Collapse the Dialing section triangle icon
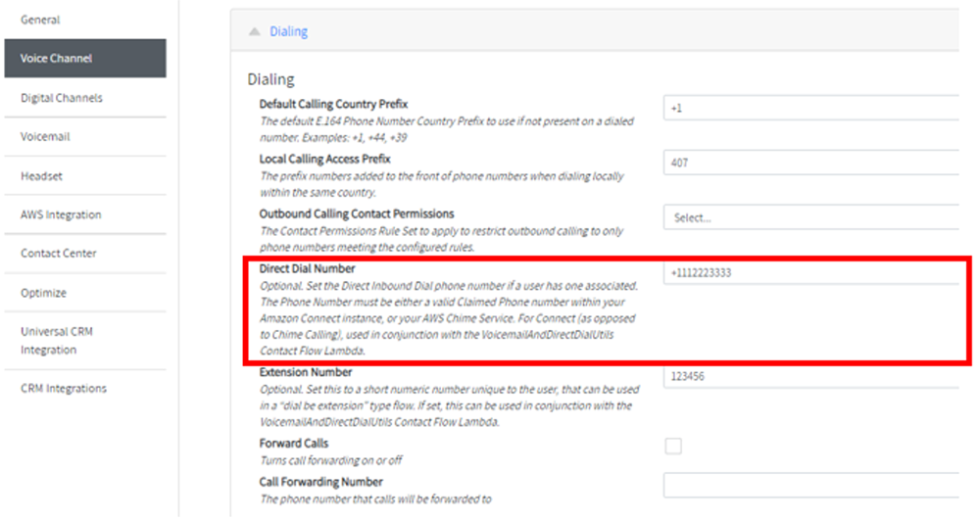 point(255,31)
